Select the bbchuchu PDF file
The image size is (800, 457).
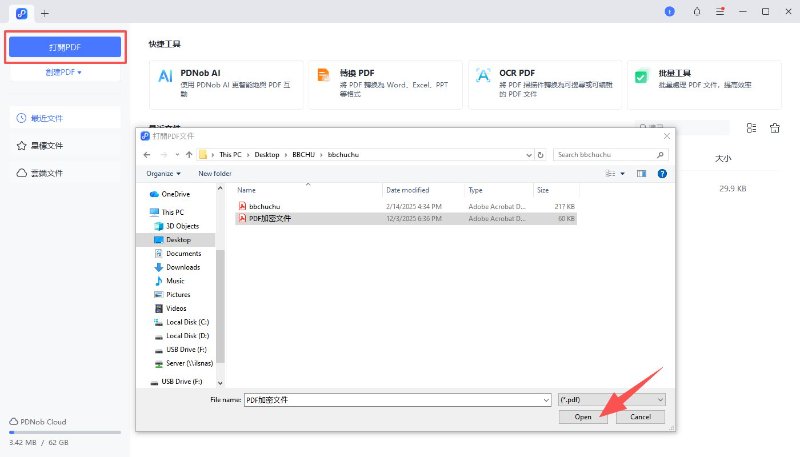tap(264, 206)
